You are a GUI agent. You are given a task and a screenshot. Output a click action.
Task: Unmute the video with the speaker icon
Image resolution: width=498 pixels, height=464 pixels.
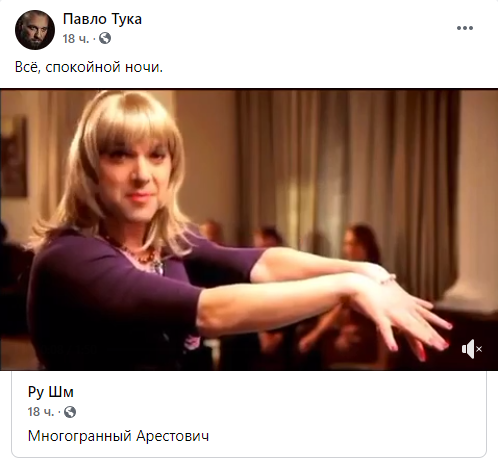tap(472, 349)
